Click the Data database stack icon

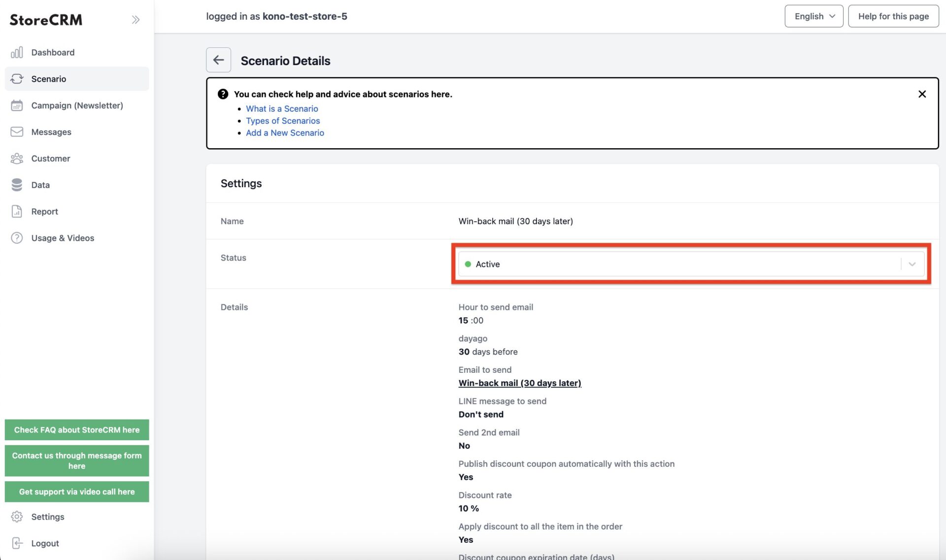click(x=17, y=185)
